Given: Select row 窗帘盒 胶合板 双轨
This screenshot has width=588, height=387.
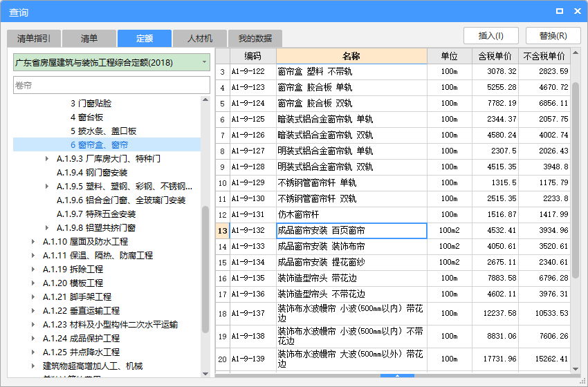Looking at the screenshot, I should tap(393, 104).
